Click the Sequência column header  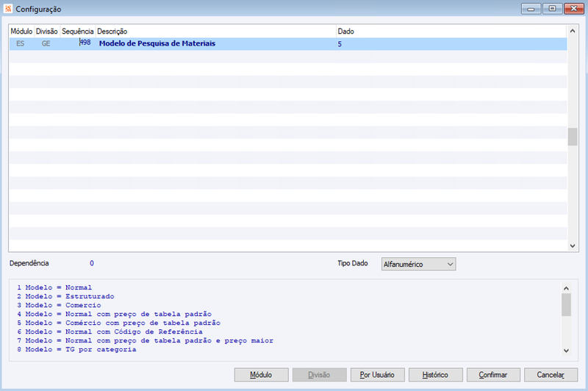[78, 32]
